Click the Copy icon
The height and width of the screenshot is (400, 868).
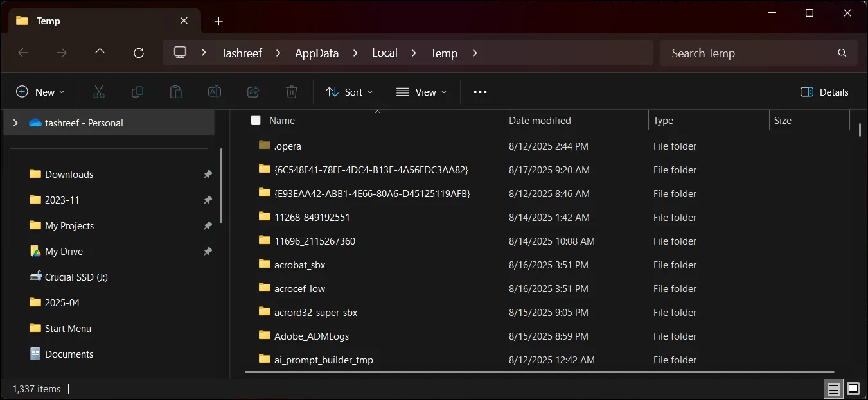(137, 92)
